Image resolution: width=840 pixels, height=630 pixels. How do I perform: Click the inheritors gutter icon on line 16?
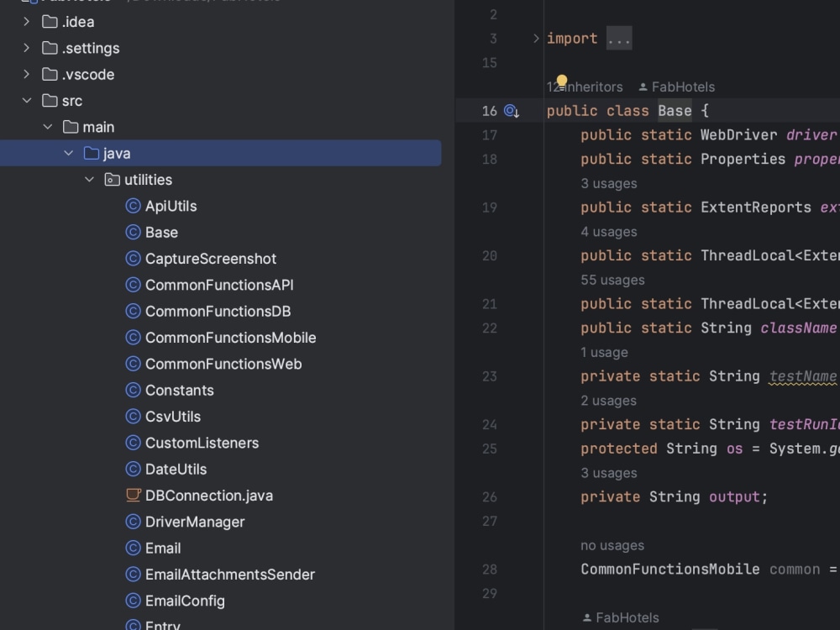(x=512, y=110)
